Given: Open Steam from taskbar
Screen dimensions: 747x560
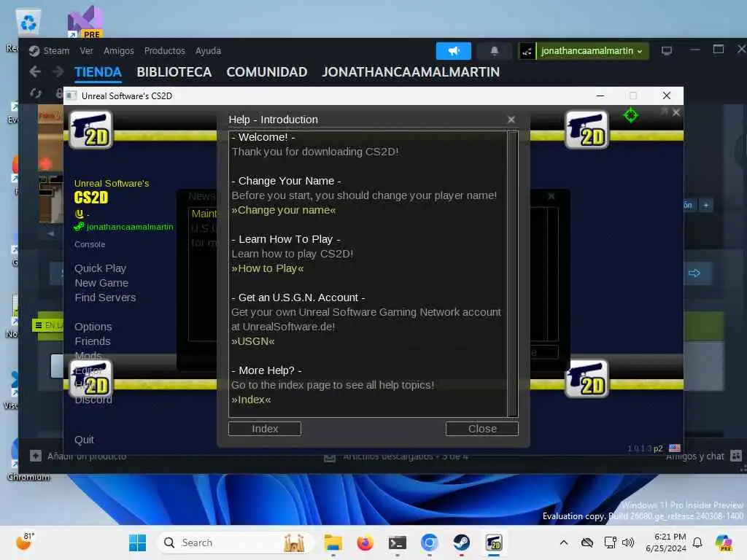Looking at the screenshot, I should 461,542.
